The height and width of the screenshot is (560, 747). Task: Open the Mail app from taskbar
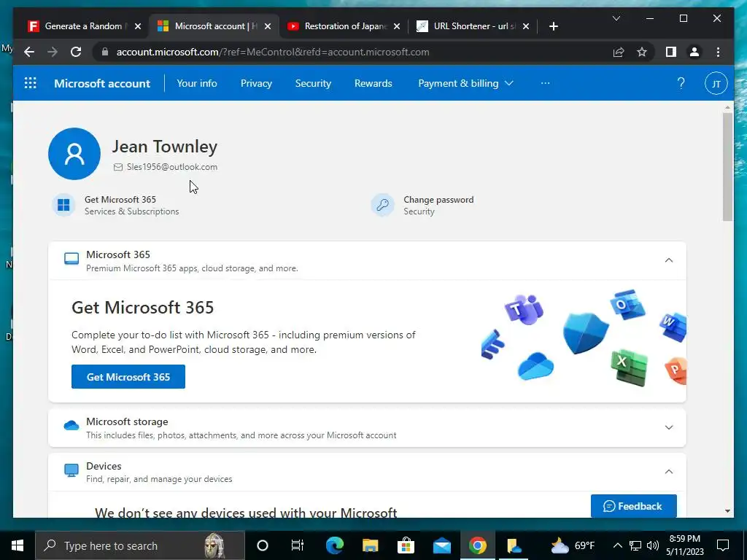[x=441, y=545]
